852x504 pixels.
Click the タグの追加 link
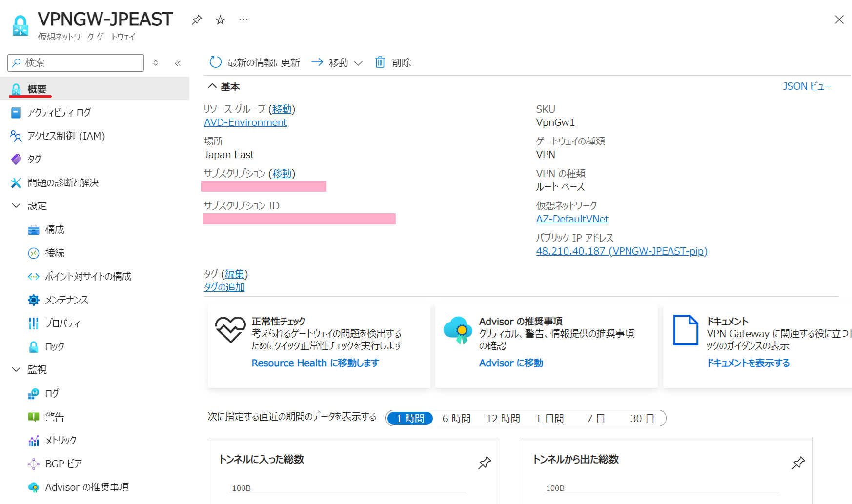tap(224, 287)
